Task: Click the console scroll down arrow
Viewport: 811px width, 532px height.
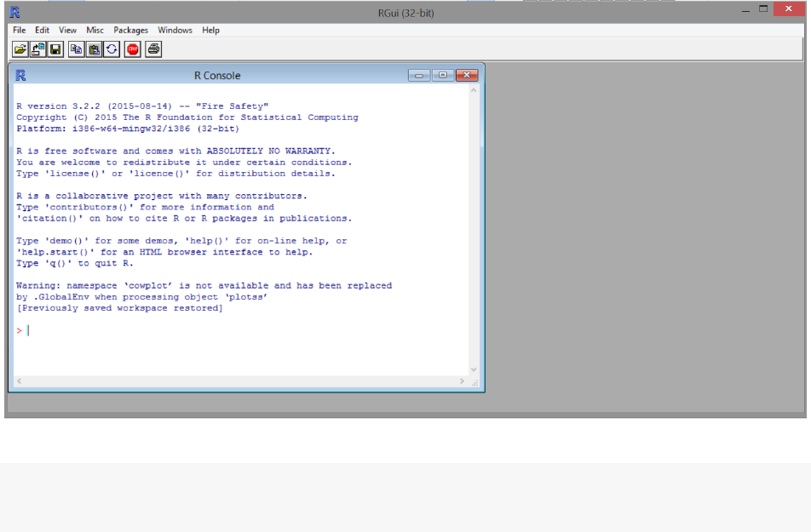Action: [474, 369]
